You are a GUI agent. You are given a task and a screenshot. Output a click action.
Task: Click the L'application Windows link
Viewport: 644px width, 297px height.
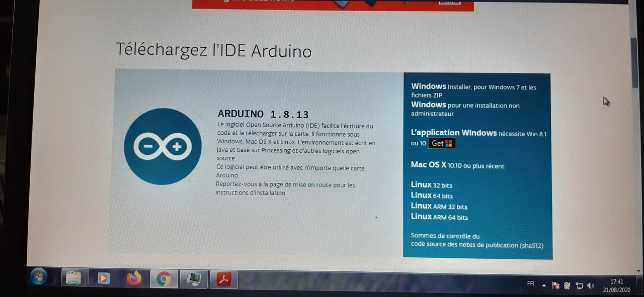click(x=454, y=133)
